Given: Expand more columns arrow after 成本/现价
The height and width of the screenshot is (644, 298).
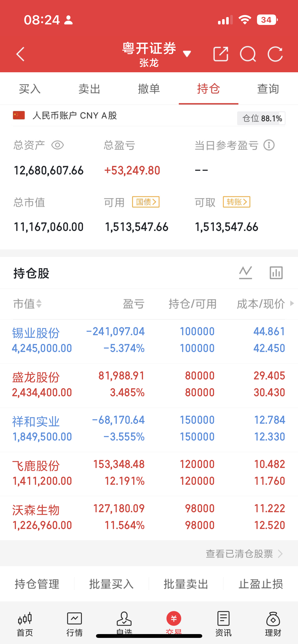Looking at the screenshot, I should 292,303.
